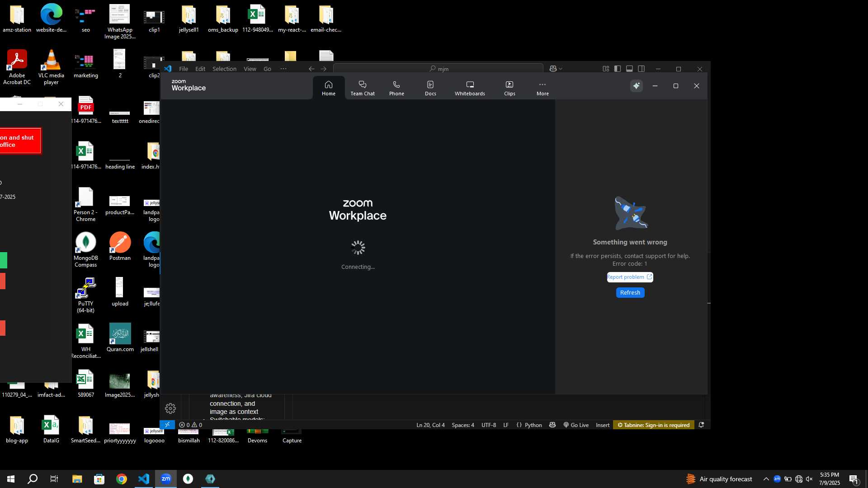Go forward with VS Code navigation arrow
Viewport: 868px width, 488px height.
tap(324, 69)
